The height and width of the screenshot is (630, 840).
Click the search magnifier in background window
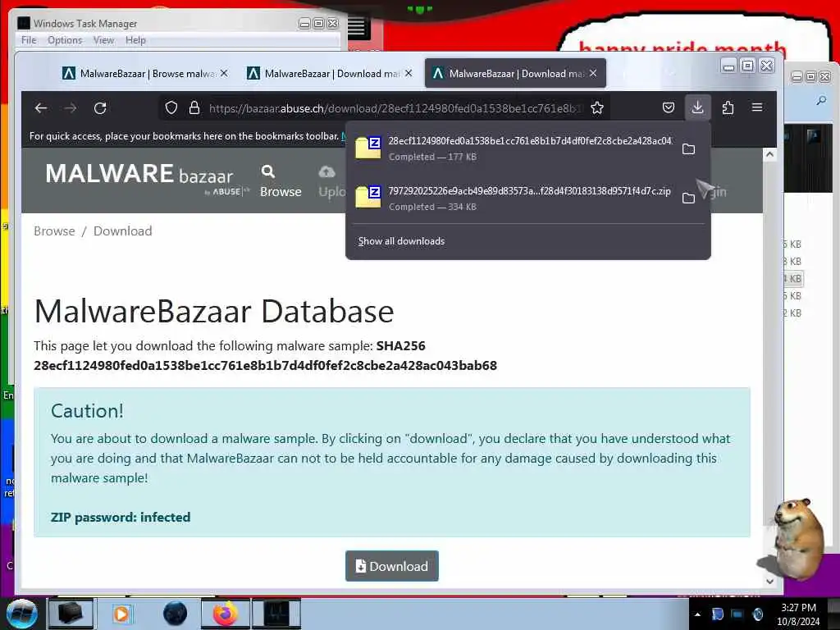click(820, 100)
